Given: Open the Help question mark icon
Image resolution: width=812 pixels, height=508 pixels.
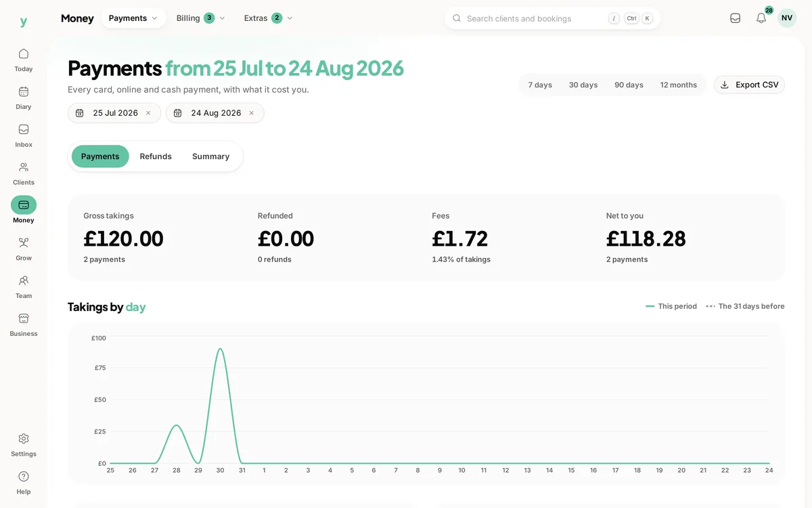Looking at the screenshot, I should click(24, 476).
